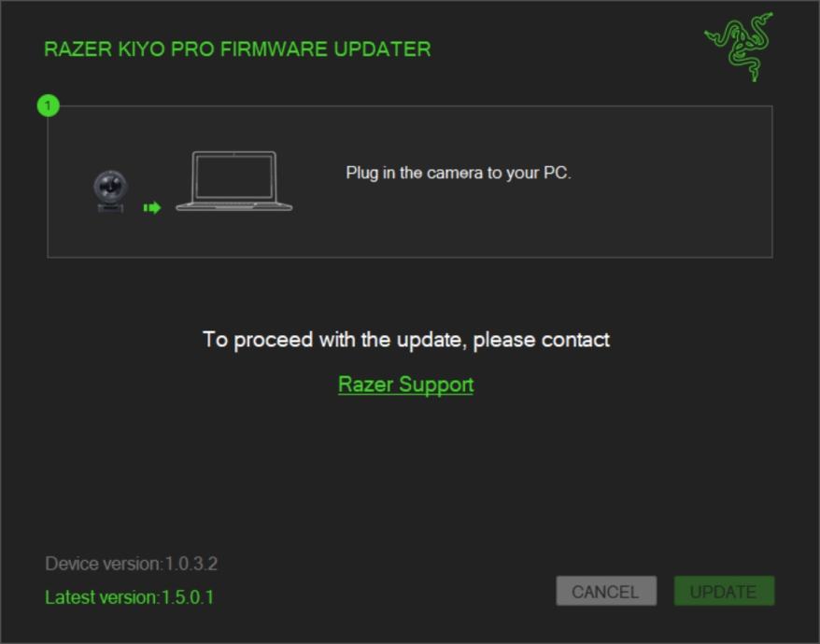
Task: Select the laptop outline illustration
Action: (233, 181)
